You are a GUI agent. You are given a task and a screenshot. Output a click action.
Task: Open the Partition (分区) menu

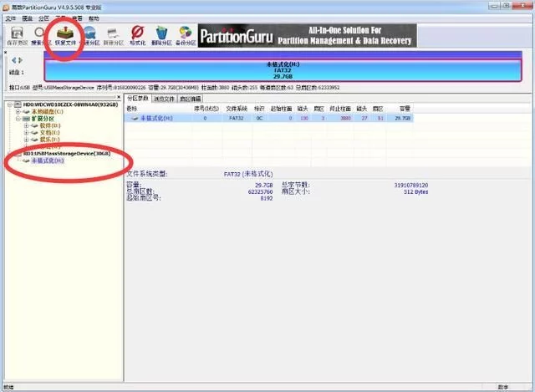[43, 18]
